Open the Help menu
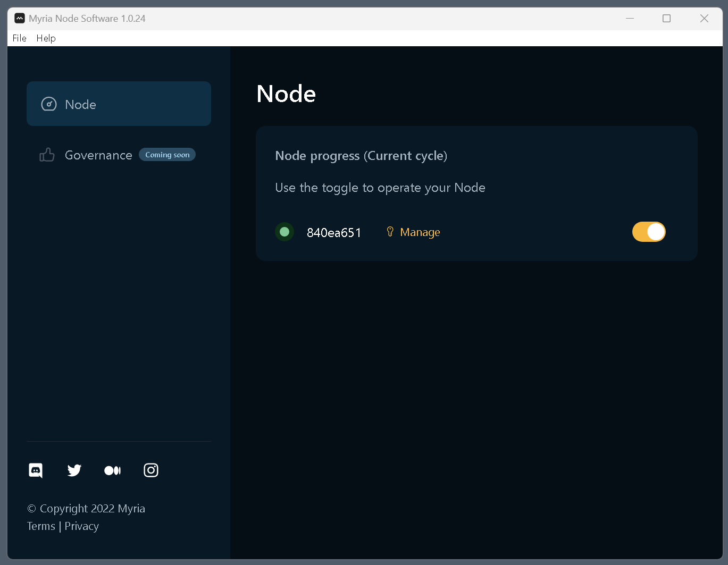This screenshot has width=728, height=565. (46, 38)
